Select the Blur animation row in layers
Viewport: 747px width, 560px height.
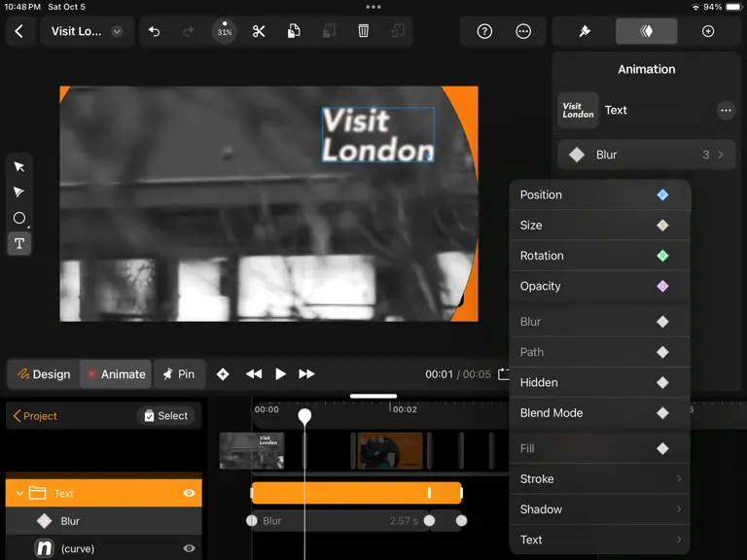point(104,521)
